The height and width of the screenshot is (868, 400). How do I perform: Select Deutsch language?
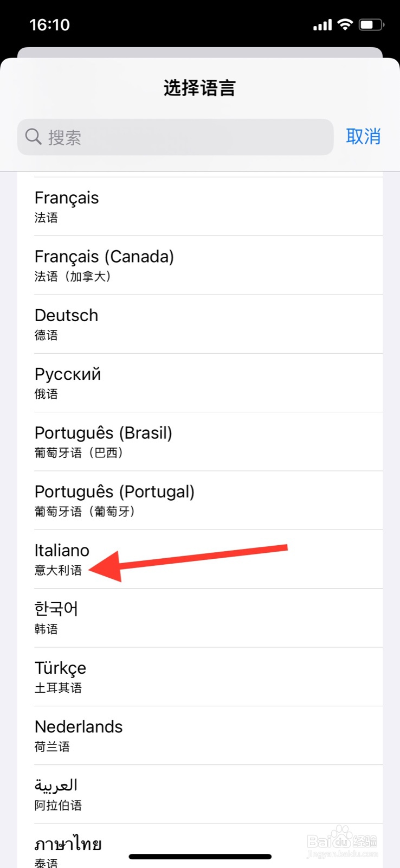pos(200,324)
